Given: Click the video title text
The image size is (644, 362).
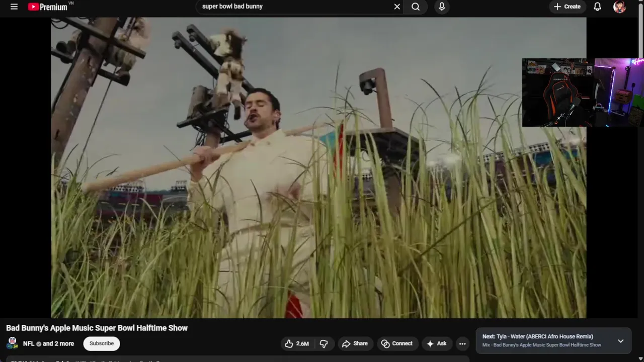Looking at the screenshot, I should [x=97, y=328].
